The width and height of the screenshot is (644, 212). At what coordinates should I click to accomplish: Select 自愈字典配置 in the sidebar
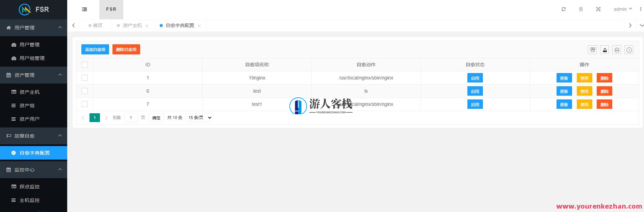pyautogui.click(x=34, y=153)
